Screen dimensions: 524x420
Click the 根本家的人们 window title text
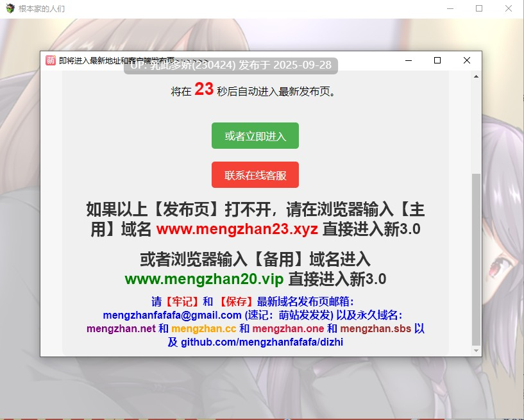[x=42, y=9]
